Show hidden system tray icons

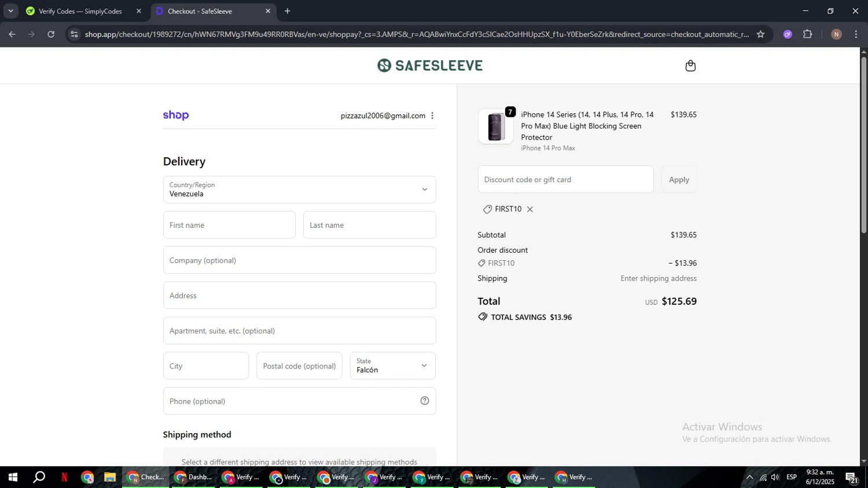[749, 478]
